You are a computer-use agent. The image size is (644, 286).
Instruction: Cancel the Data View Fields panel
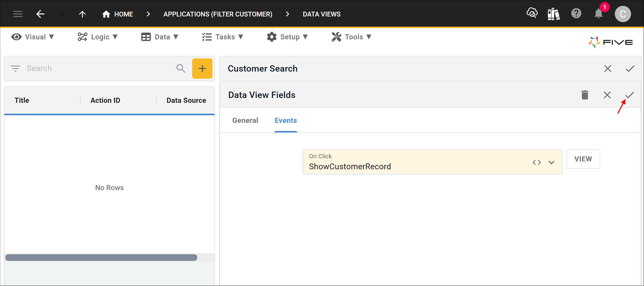pyautogui.click(x=607, y=95)
